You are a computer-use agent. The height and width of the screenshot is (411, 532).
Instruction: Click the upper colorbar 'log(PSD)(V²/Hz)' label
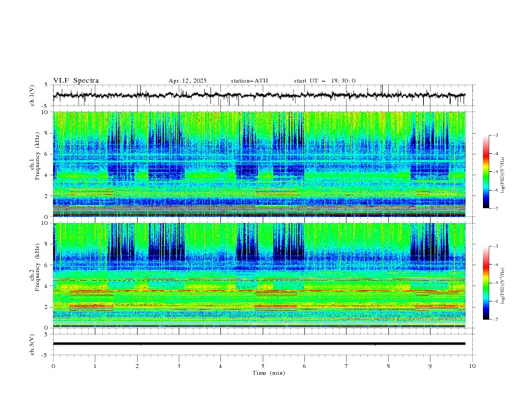503,175
